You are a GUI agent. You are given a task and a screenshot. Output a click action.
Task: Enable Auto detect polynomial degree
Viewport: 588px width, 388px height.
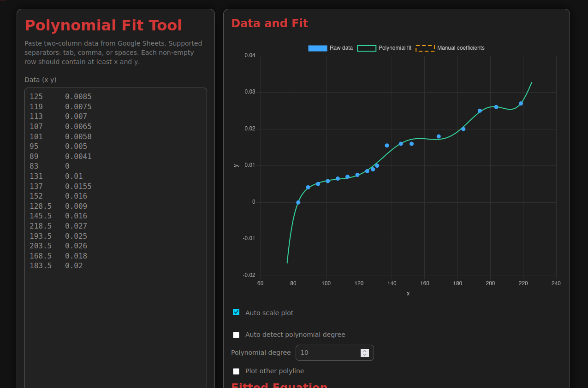(236, 335)
